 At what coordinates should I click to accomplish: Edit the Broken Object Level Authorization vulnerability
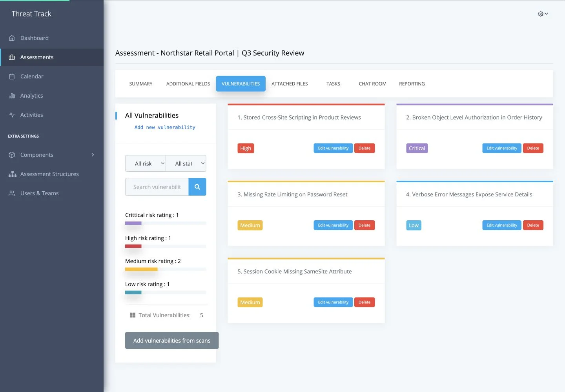point(502,148)
